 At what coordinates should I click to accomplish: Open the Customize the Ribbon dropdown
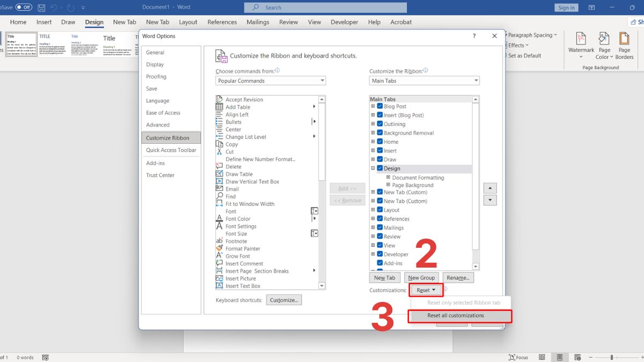[x=424, y=81]
